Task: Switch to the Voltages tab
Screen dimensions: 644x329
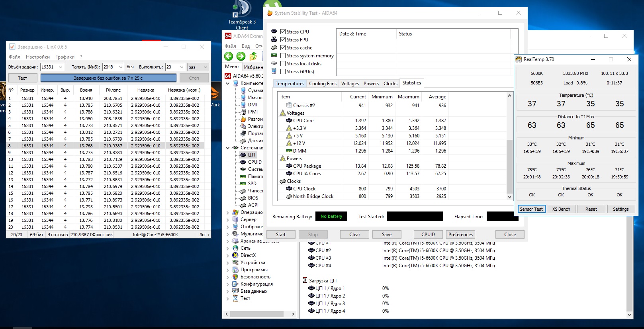Action: (x=350, y=84)
